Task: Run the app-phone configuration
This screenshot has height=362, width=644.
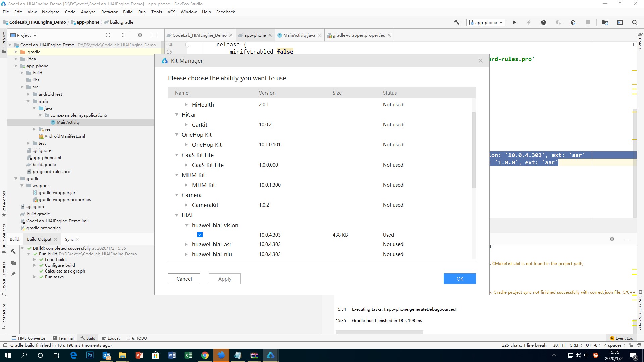Action: pyautogui.click(x=514, y=22)
